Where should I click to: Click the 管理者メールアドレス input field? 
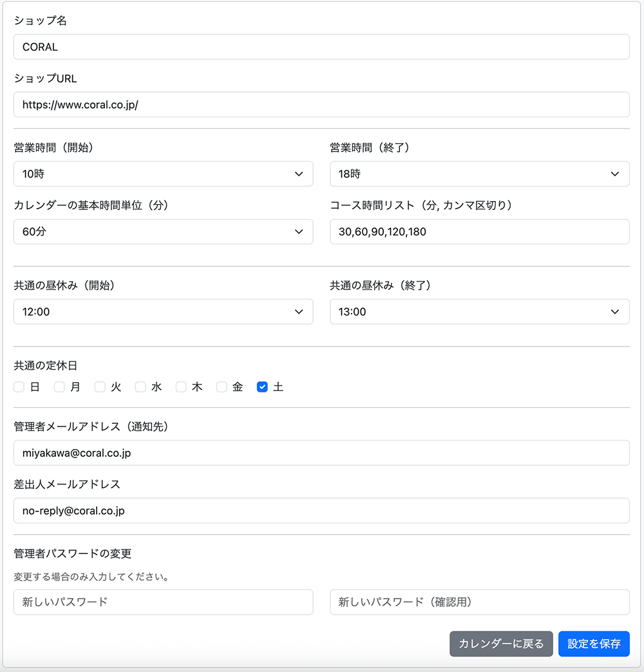coord(321,453)
